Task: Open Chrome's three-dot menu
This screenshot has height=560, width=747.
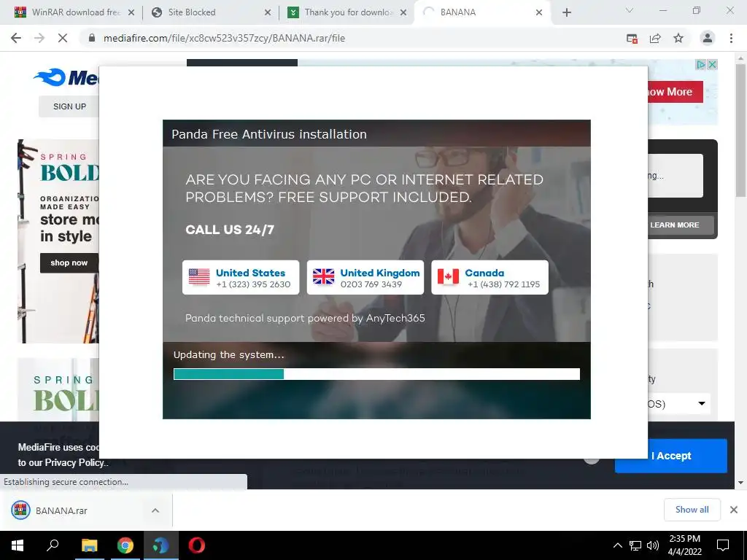Action: point(731,38)
